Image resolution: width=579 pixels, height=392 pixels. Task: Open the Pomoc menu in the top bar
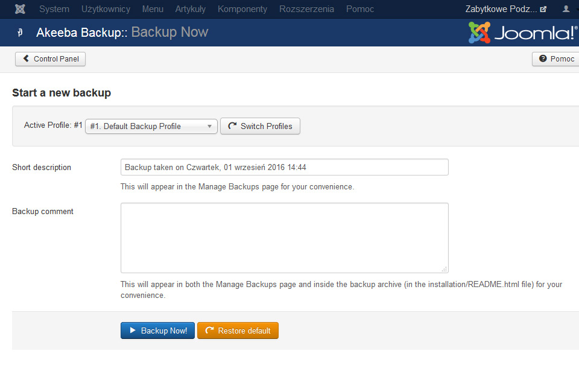(359, 9)
